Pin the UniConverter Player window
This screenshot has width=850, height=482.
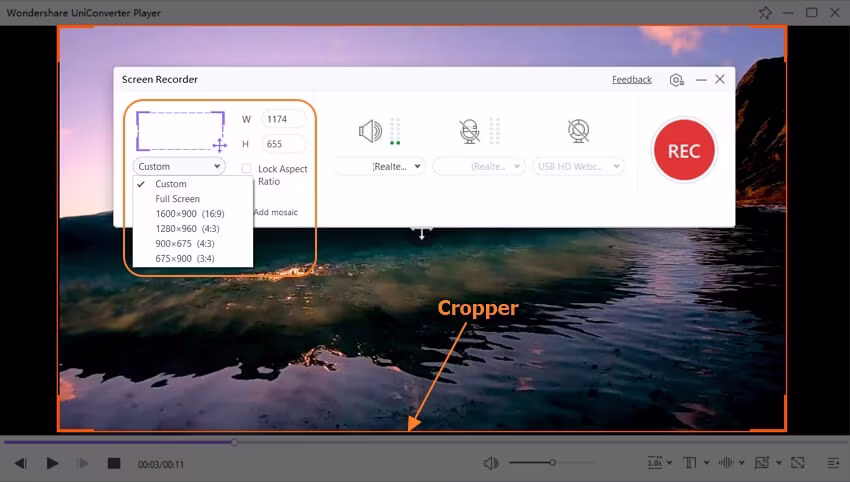coord(765,12)
